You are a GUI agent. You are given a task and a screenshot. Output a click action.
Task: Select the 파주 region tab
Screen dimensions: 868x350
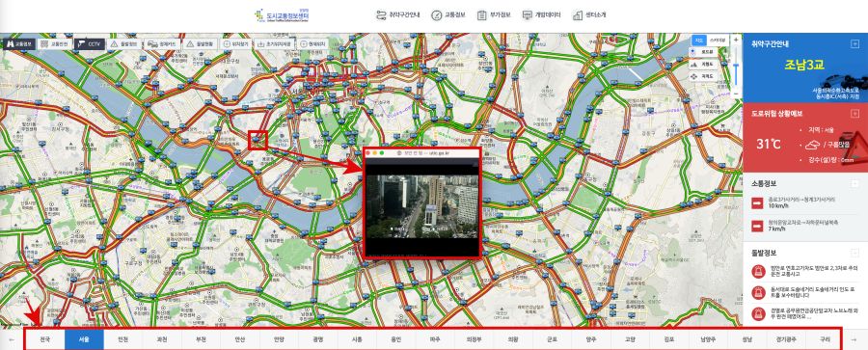[x=435, y=339]
